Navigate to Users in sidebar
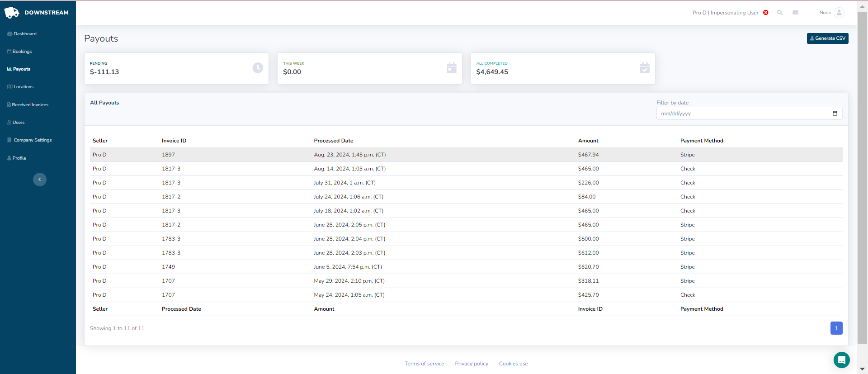The height and width of the screenshot is (374, 868). tap(16, 123)
